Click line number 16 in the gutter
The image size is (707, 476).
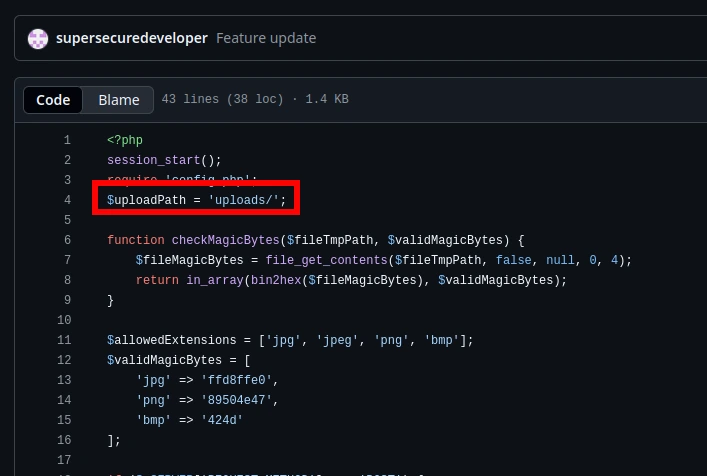click(x=64, y=440)
